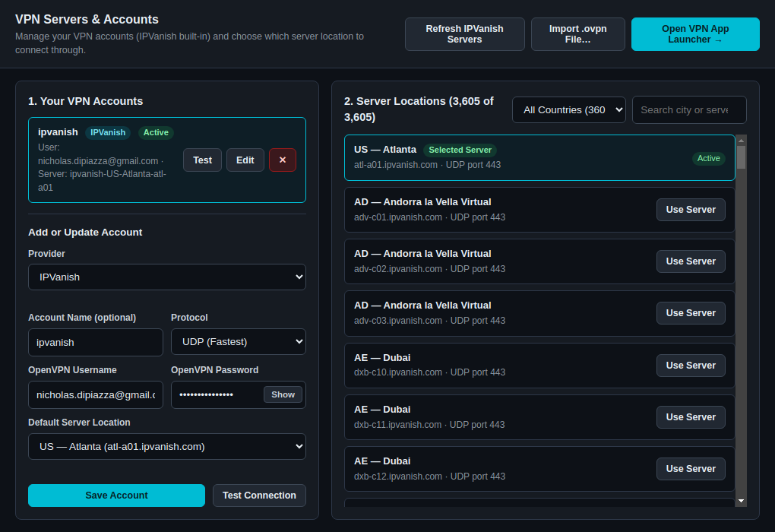
Task: Use Server adv-c01.ipvanish.com
Action: pyautogui.click(x=691, y=210)
